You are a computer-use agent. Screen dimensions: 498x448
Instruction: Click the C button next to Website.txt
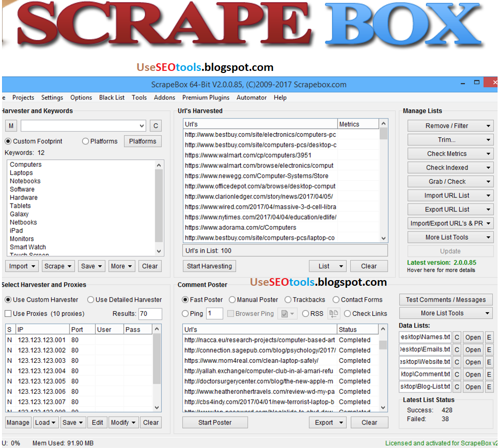coord(457,362)
